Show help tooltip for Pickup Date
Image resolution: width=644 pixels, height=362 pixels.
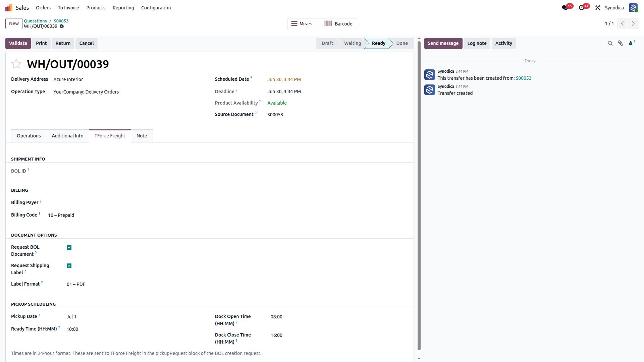coord(39,315)
